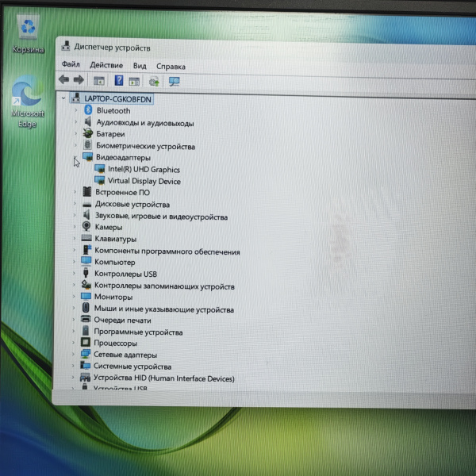Click the Компьютер monitor icon
The width and height of the screenshot is (476, 476).
coord(86,261)
